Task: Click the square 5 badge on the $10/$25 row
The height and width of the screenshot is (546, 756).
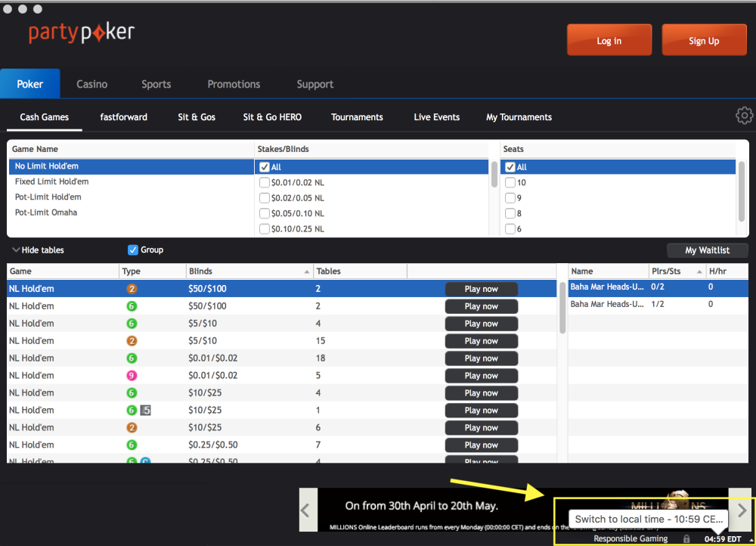Action: (146, 411)
